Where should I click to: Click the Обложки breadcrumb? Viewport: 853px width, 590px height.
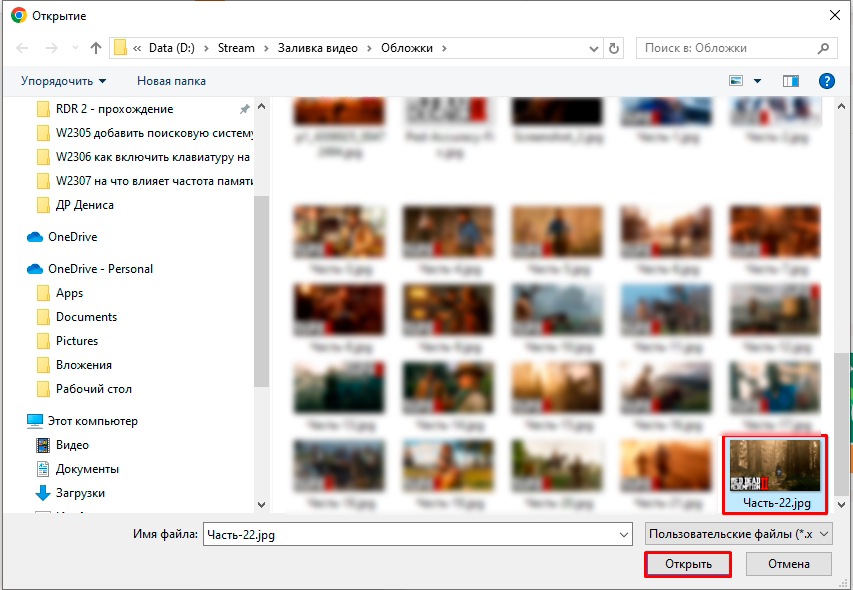click(x=407, y=48)
